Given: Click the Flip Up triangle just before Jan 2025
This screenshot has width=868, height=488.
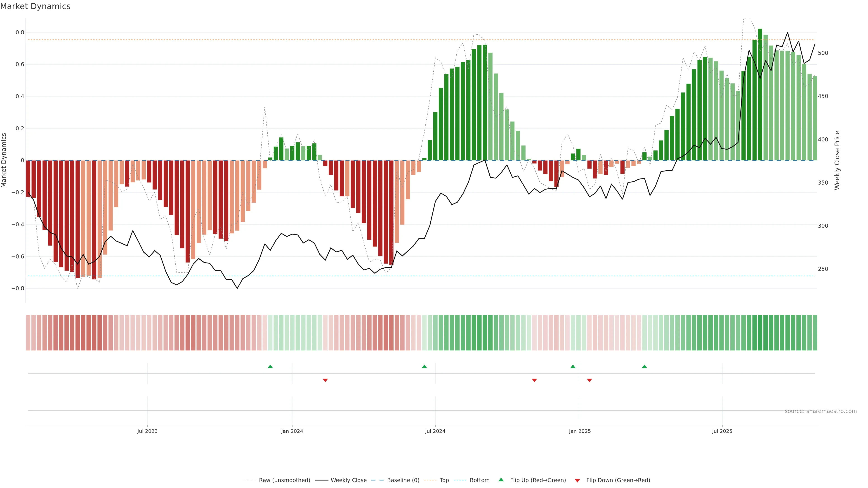Looking at the screenshot, I should point(573,366).
